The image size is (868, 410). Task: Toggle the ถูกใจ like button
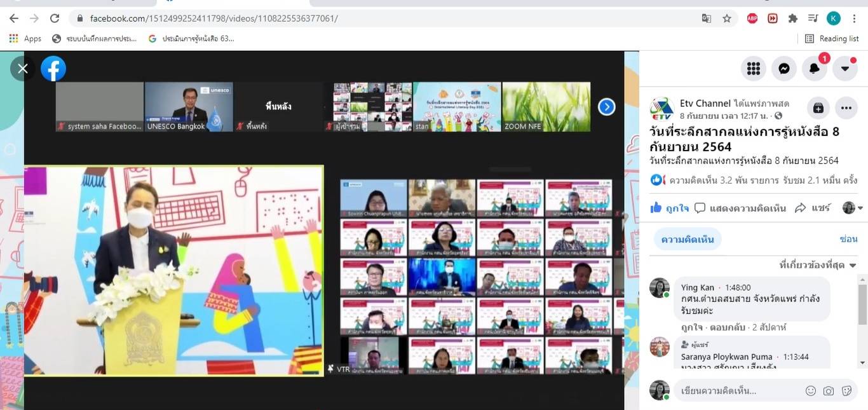(x=669, y=208)
